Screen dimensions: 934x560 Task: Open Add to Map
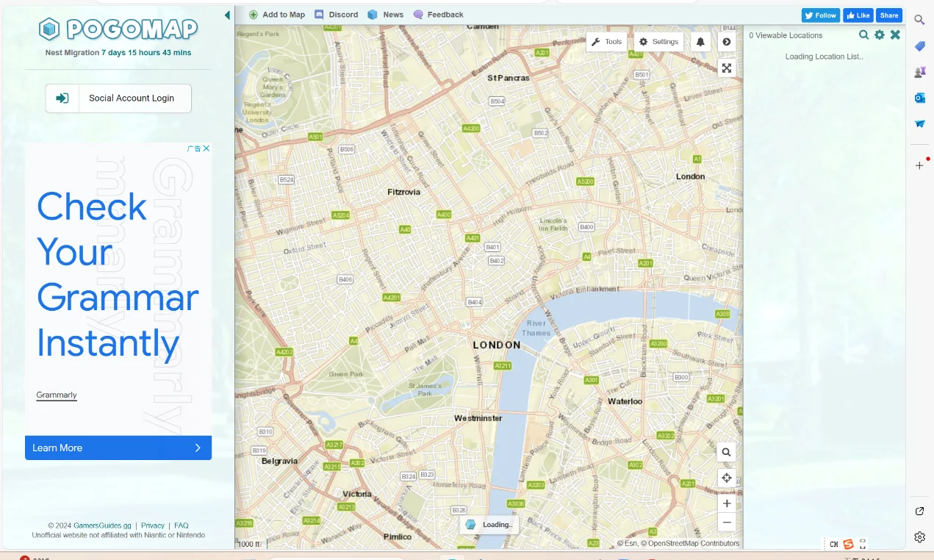277,15
